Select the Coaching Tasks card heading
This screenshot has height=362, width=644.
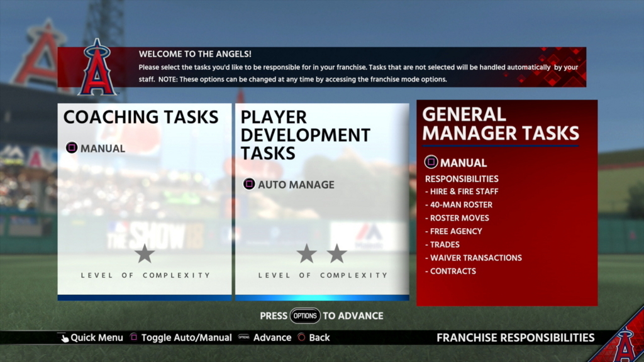click(x=141, y=117)
